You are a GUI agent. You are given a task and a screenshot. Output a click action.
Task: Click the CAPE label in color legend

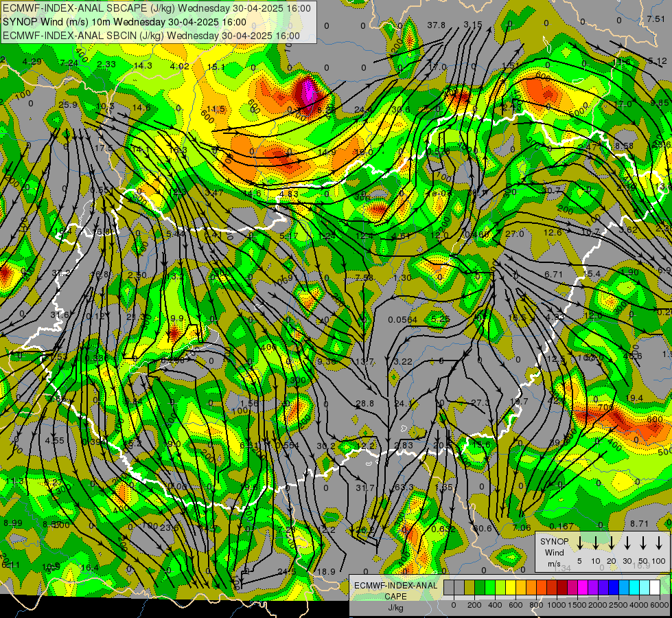(x=395, y=596)
